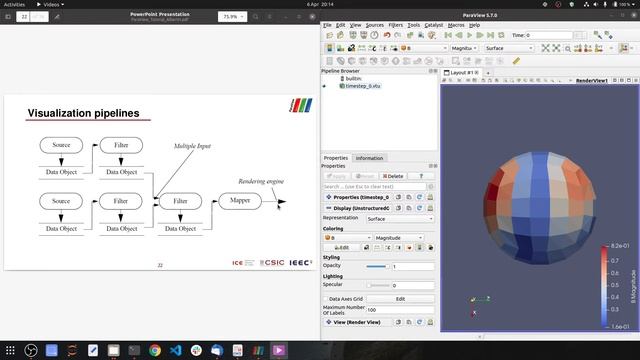Image resolution: width=640 pixels, height=360 pixels.
Task: Click the ruler icon in filters toolbar
Action: tap(516, 61)
